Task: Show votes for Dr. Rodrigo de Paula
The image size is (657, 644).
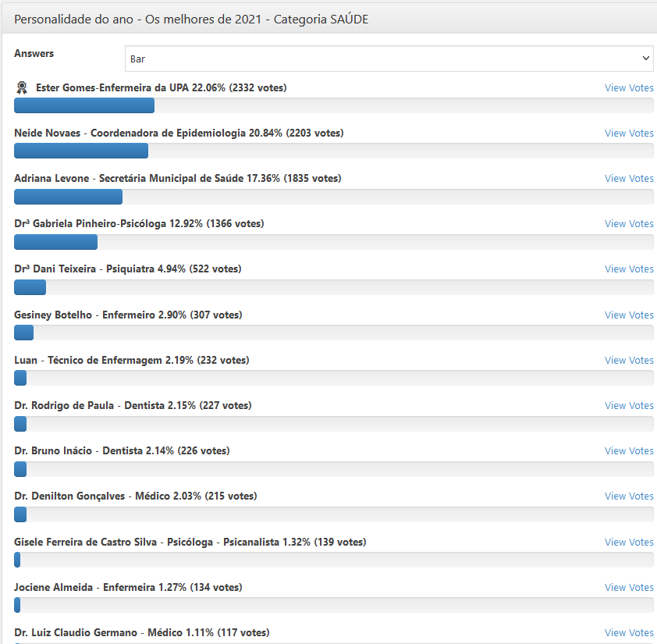Action: (628, 405)
